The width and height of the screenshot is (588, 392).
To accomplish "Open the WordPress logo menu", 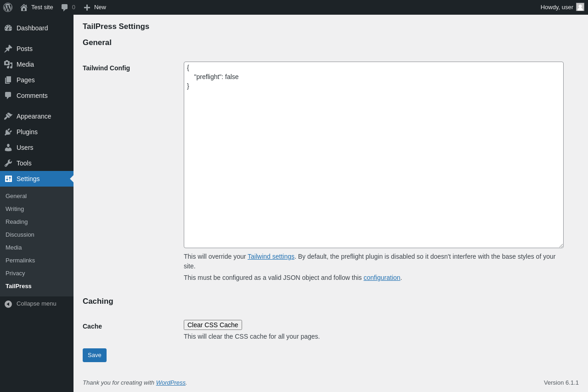I will 8,7.
